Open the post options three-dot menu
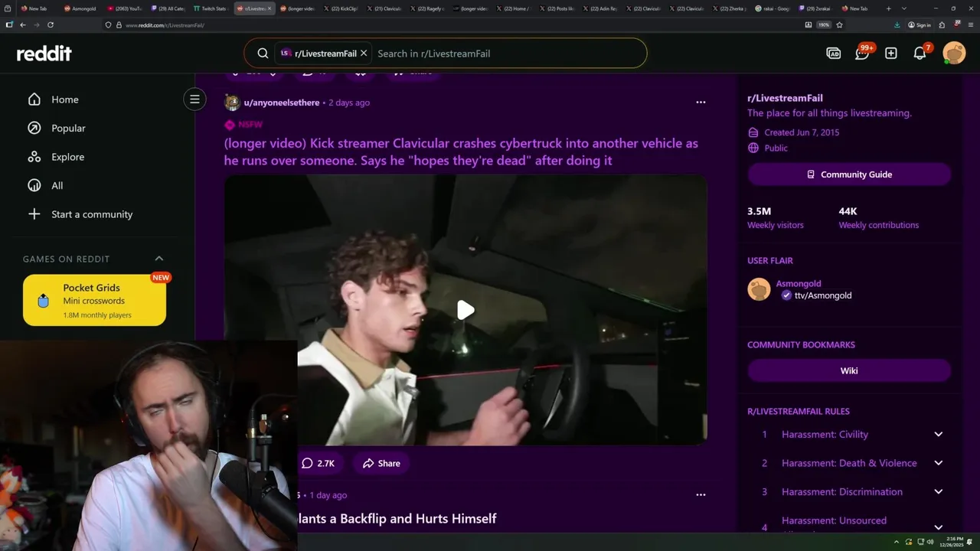980x551 pixels. click(701, 103)
